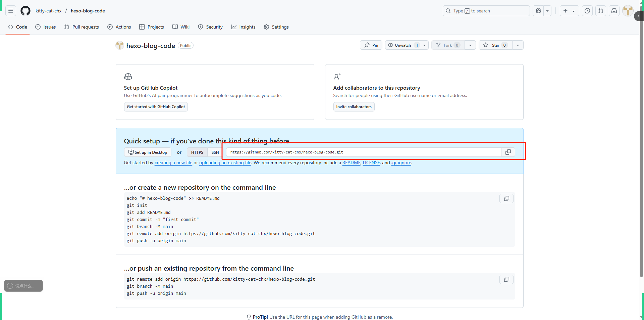Pin the repository with Pin button
This screenshot has height=320, width=644.
tap(371, 45)
